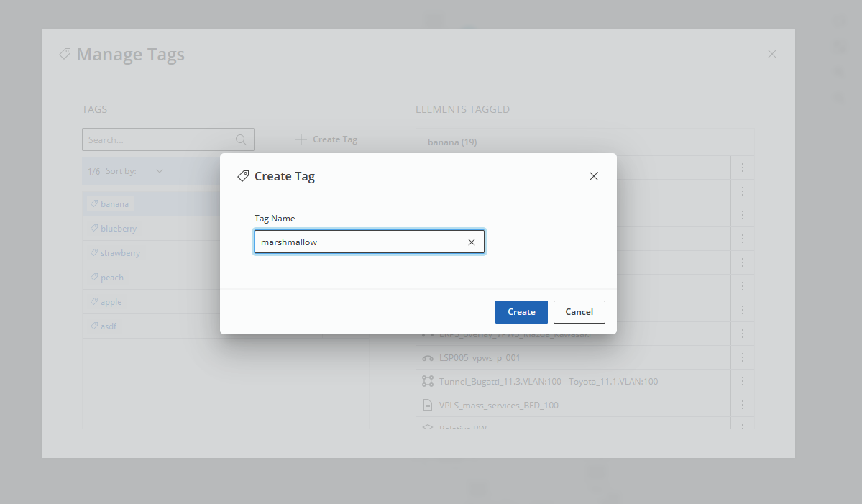Close the Create Tag dialog
Screen dimensions: 862x504
coord(594,176)
